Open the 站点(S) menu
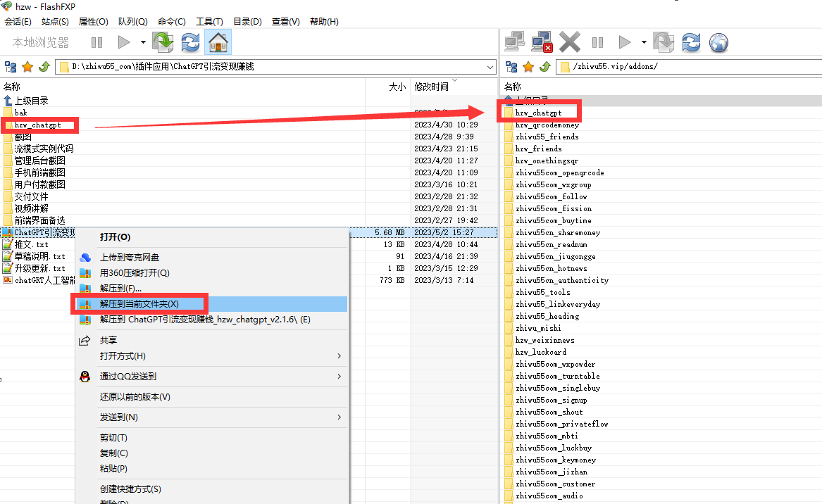 pyautogui.click(x=55, y=22)
